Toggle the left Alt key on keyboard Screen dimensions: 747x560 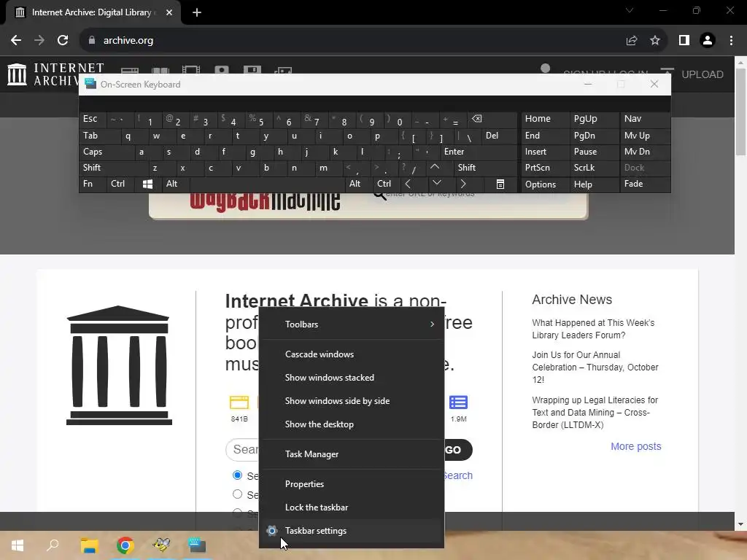[x=175, y=184]
